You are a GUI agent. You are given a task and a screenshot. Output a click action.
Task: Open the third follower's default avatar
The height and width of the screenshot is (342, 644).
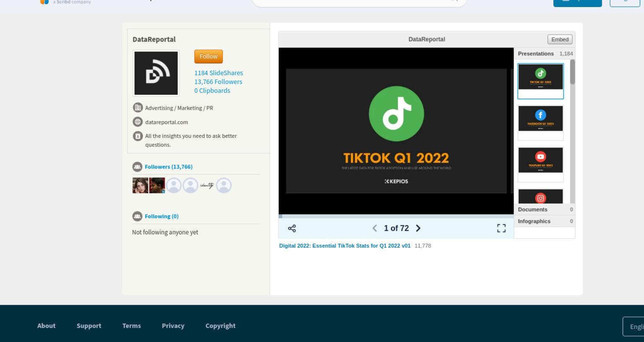(174, 185)
